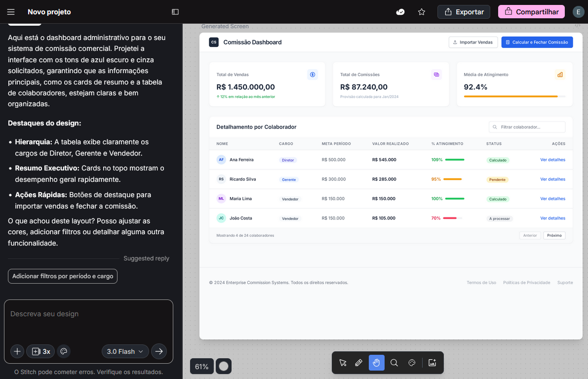
Task: Check the cloud saved status icon
Action: click(x=400, y=12)
